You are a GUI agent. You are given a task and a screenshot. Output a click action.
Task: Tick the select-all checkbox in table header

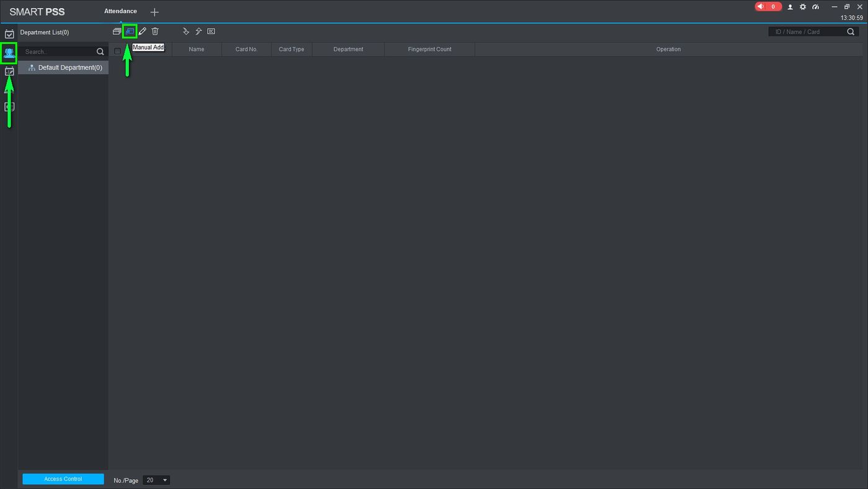pyautogui.click(x=118, y=51)
